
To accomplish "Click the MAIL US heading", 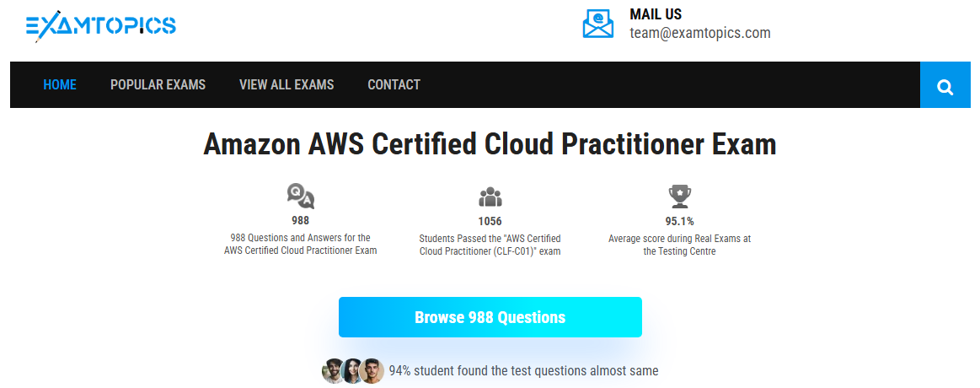I will pos(656,14).
